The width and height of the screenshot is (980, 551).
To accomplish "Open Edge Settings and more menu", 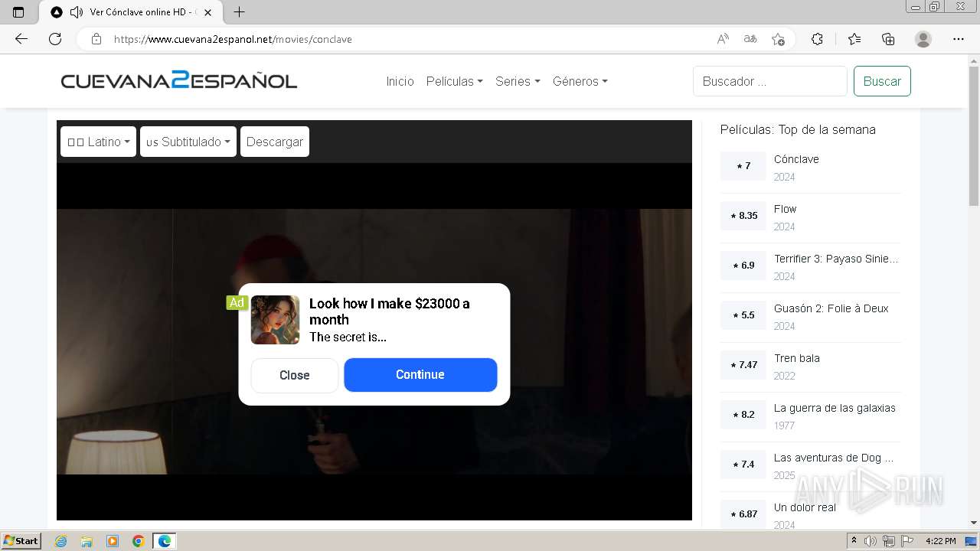I will pos(959,39).
